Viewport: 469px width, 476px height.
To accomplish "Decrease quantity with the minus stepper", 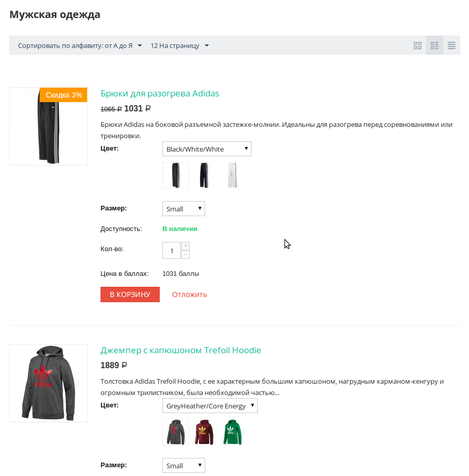I will tap(186, 254).
